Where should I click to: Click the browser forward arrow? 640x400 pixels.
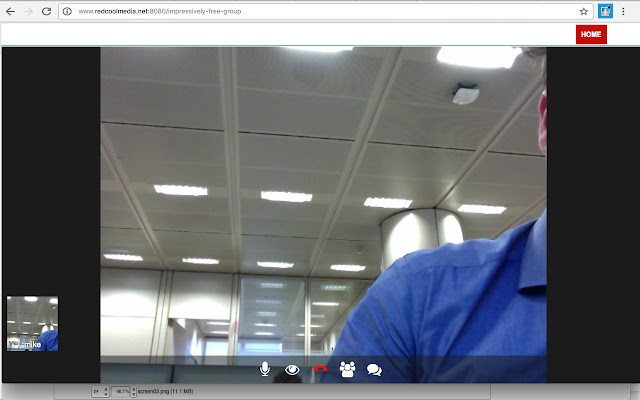click(28, 11)
